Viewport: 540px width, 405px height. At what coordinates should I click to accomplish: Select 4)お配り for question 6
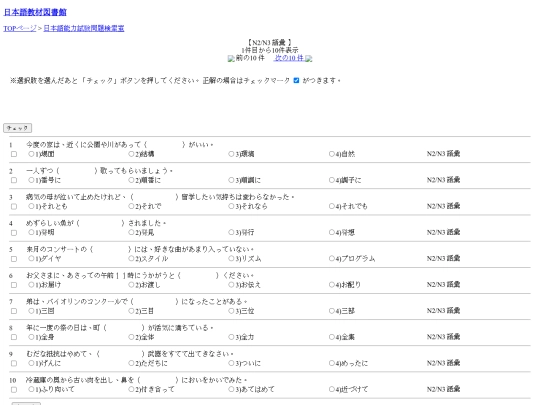332,285
